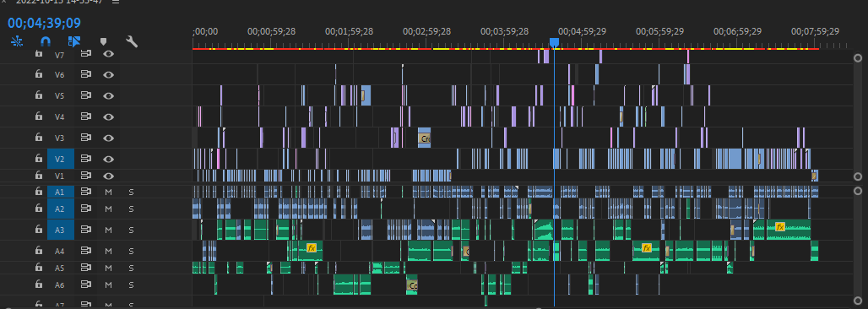
Task: Lock track V2 with its padlock
Action: (x=39, y=158)
